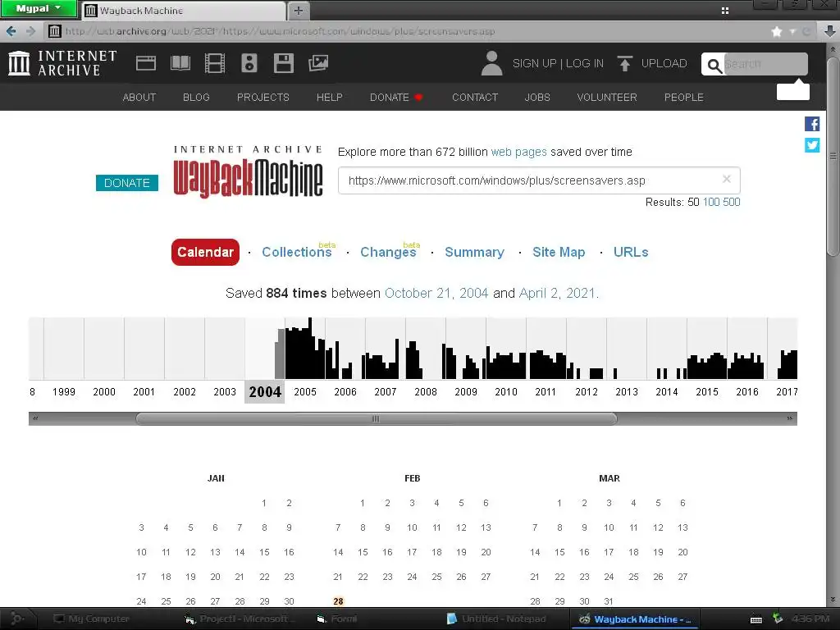Open the PEOPLE menu item

coord(684,97)
